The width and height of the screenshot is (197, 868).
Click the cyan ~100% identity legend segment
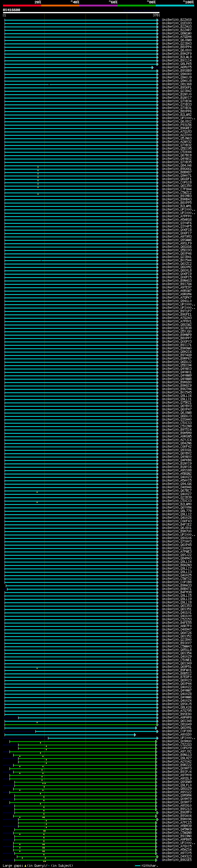[x=175, y=6]
